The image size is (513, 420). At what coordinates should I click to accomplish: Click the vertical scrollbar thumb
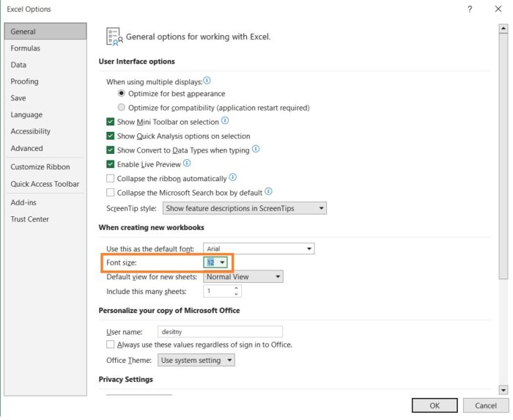coord(503,156)
